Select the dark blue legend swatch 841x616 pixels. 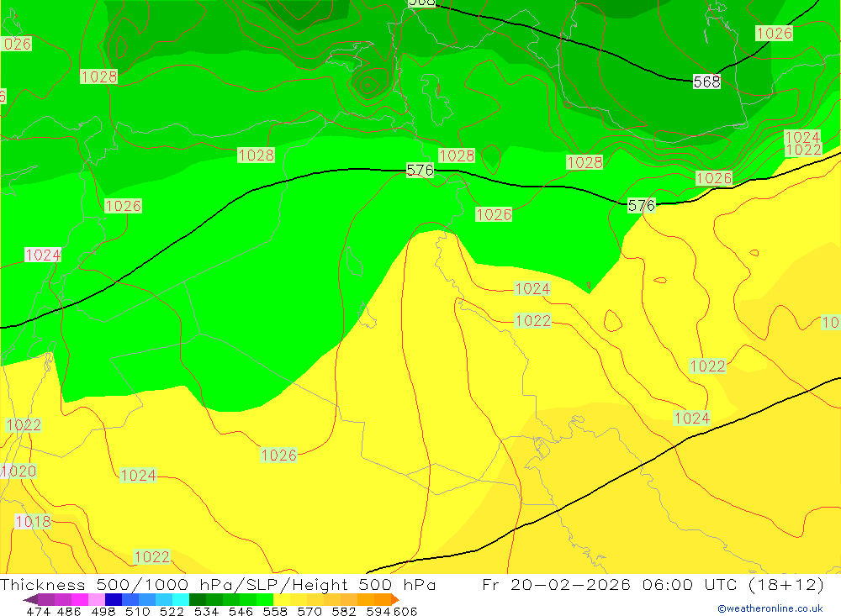tap(114, 599)
